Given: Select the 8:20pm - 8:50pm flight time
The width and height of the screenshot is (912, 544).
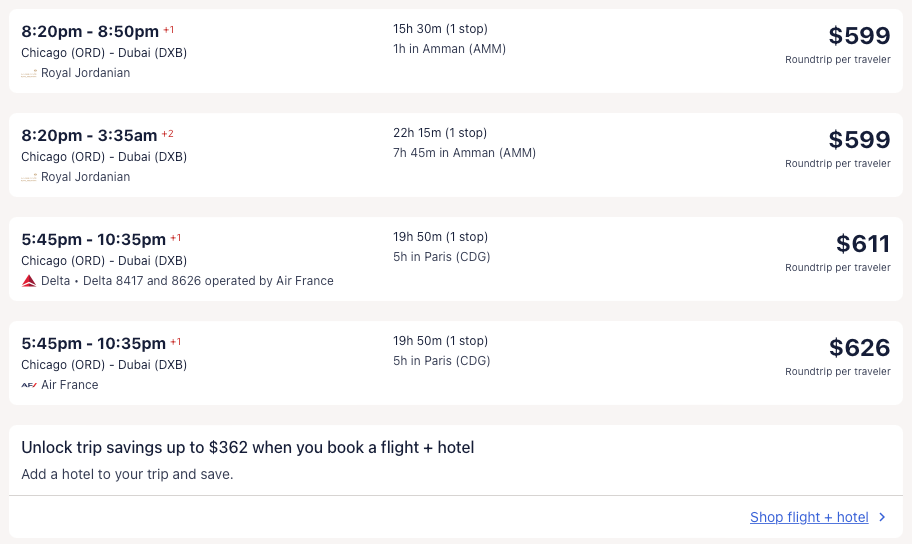Looking at the screenshot, I should [x=90, y=31].
